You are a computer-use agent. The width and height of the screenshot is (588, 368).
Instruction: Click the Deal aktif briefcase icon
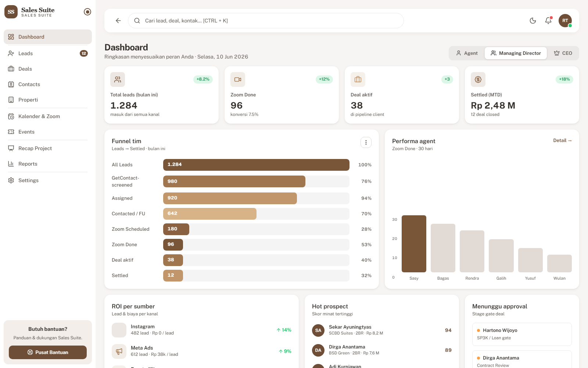pos(358,79)
